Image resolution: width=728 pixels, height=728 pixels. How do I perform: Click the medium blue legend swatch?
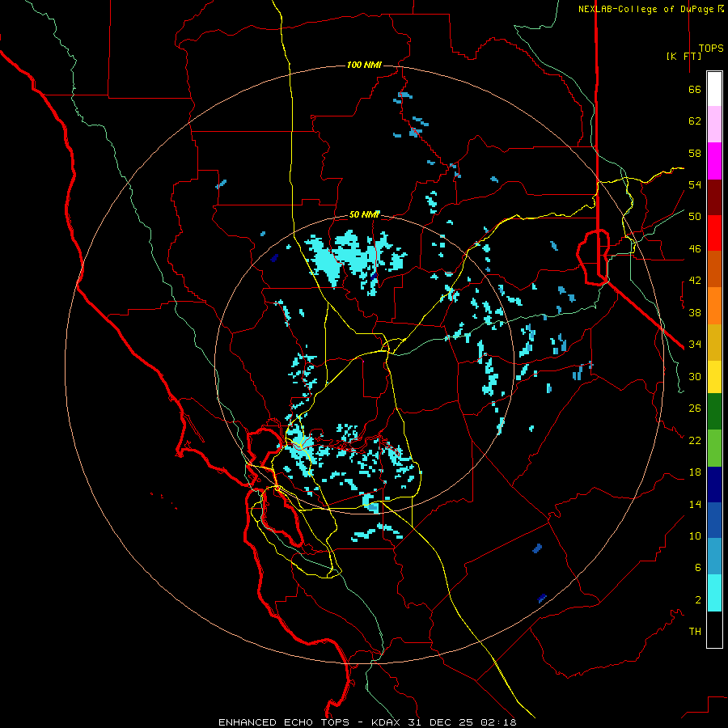714,520
